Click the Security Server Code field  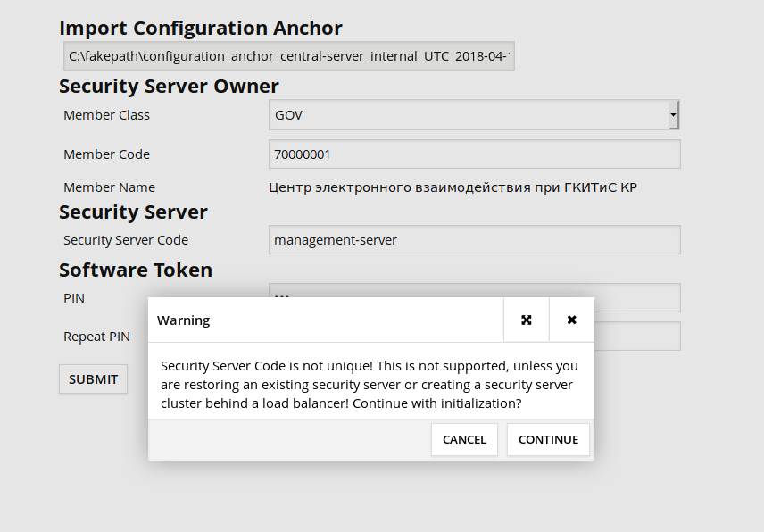474,240
